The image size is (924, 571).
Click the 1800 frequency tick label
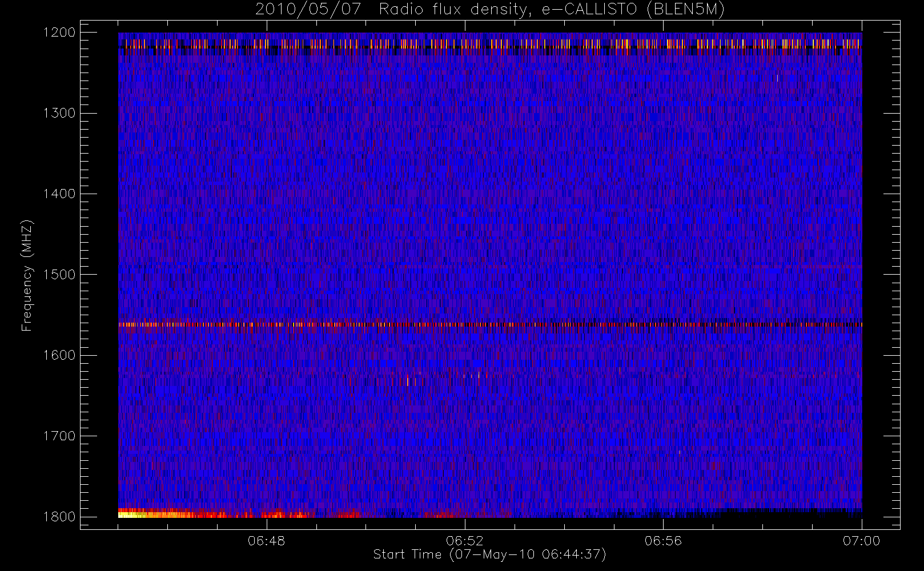(x=59, y=517)
